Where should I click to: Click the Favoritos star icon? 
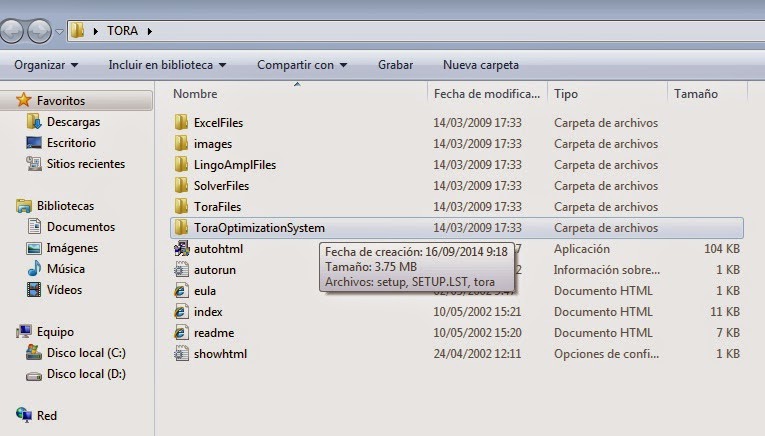(23, 100)
